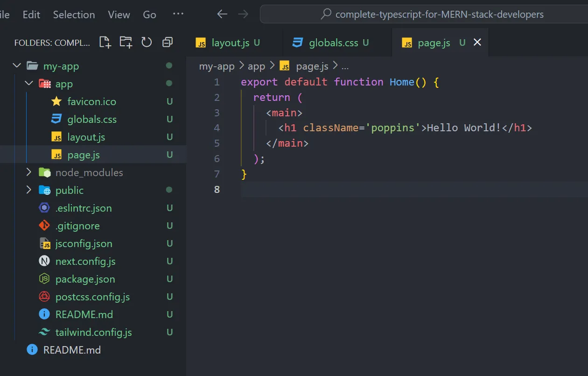Viewport: 588px width, 376px height.
Task: Refresh the explorer with the refresh icon
Action: [x=147, y=43]
